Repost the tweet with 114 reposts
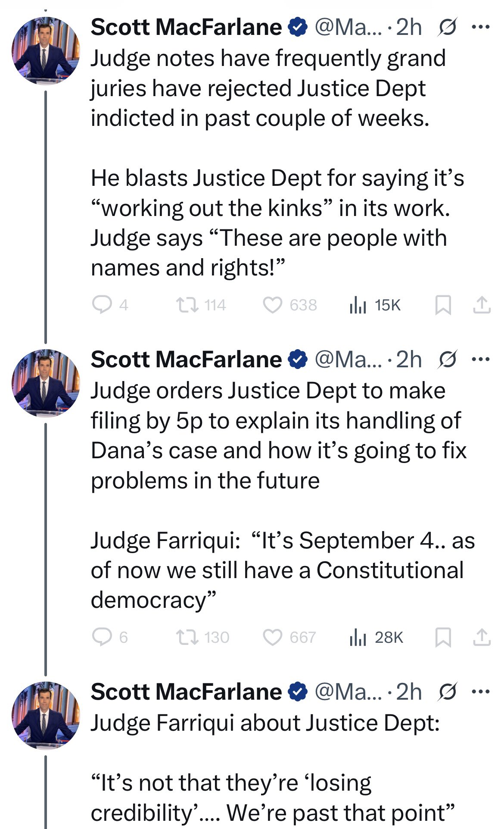The height and width of the screenshot is (829, 504). point(187,305)
